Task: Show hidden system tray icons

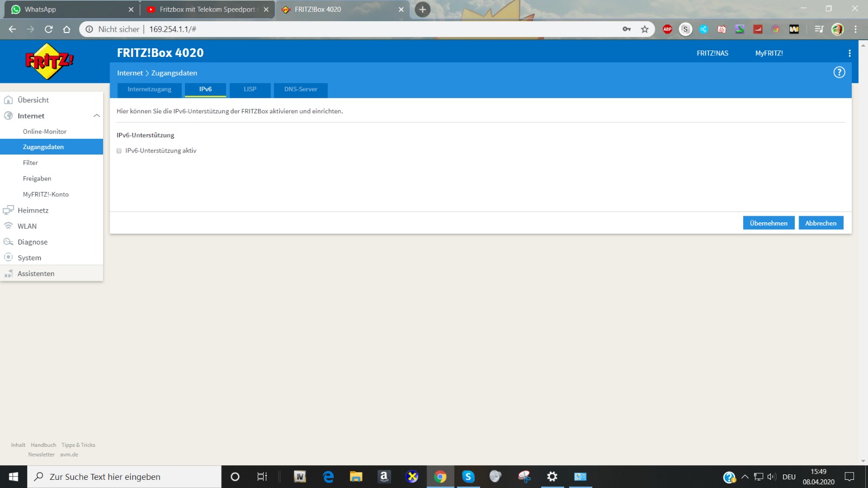Action: (745, 477)
